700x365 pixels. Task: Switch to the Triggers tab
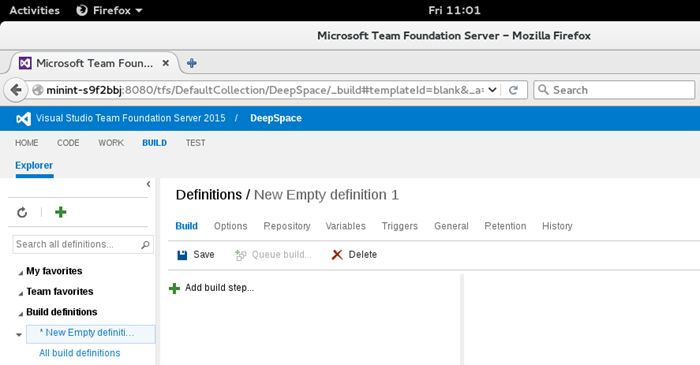[x=400, y=226]
